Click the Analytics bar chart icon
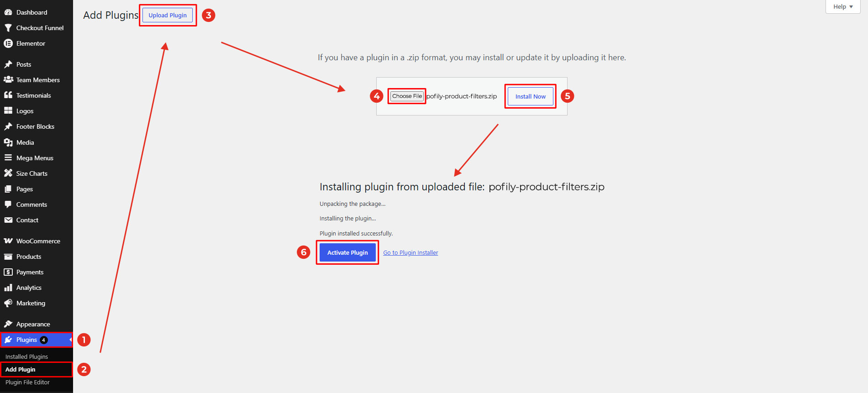 tap(8, 288)
